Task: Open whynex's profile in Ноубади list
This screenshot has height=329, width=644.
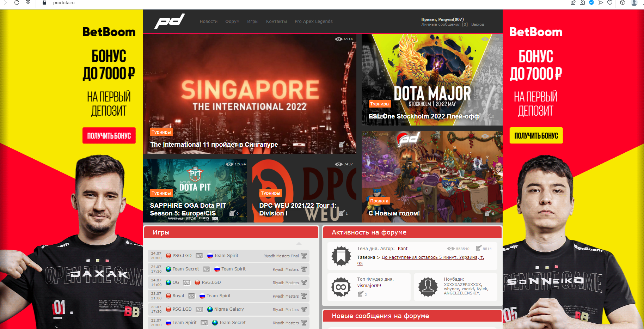Action: click(x=451, y=289)
